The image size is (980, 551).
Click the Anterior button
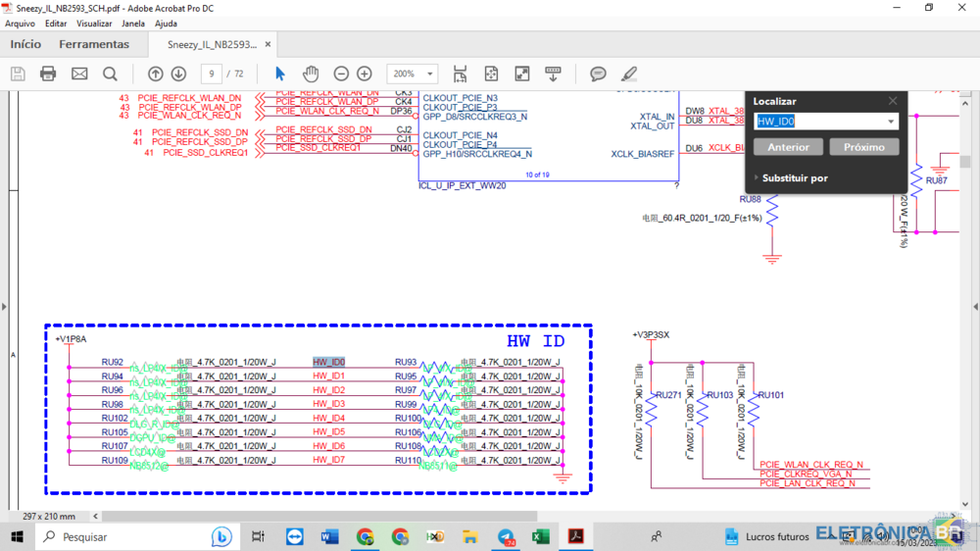(788, 147)
